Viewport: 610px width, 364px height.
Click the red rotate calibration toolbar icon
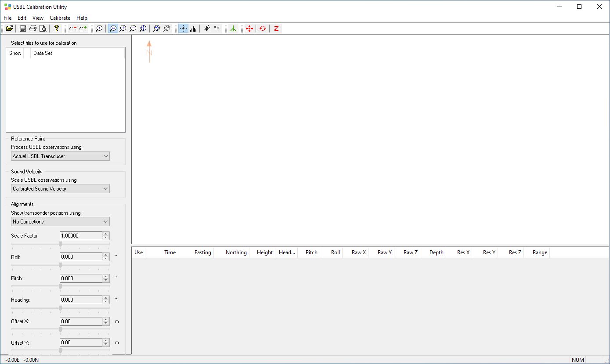tap(263, 28)
